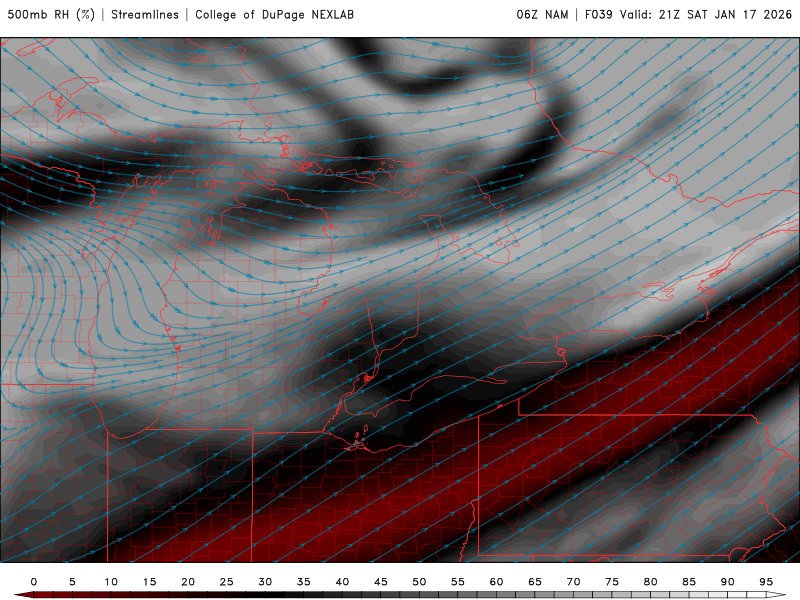The image size is (800, 600).
Task: Click the "F039" forecast hour text
Action: [598, 15]
